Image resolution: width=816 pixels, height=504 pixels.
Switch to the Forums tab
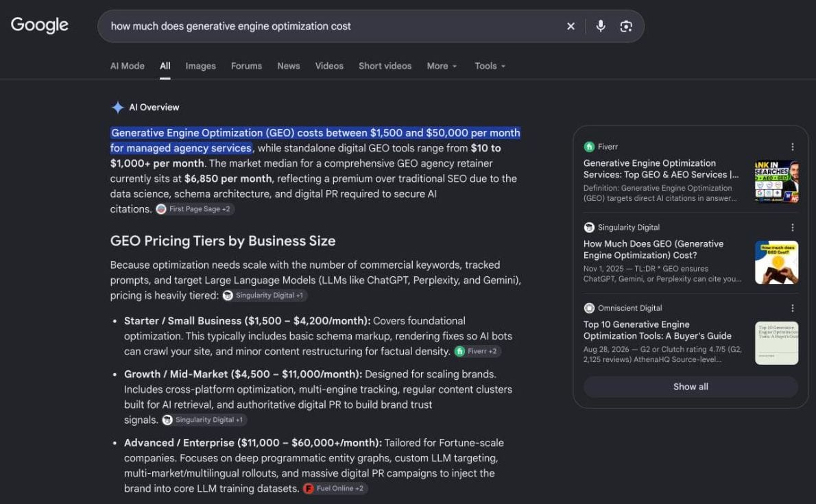click(246, 66)
